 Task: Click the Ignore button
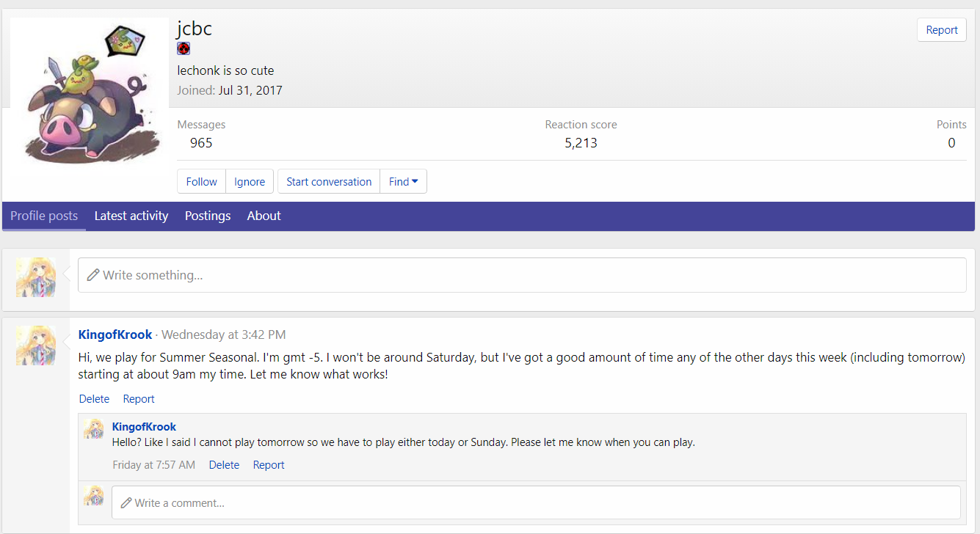pyautogui.click(x=250, y=182)
